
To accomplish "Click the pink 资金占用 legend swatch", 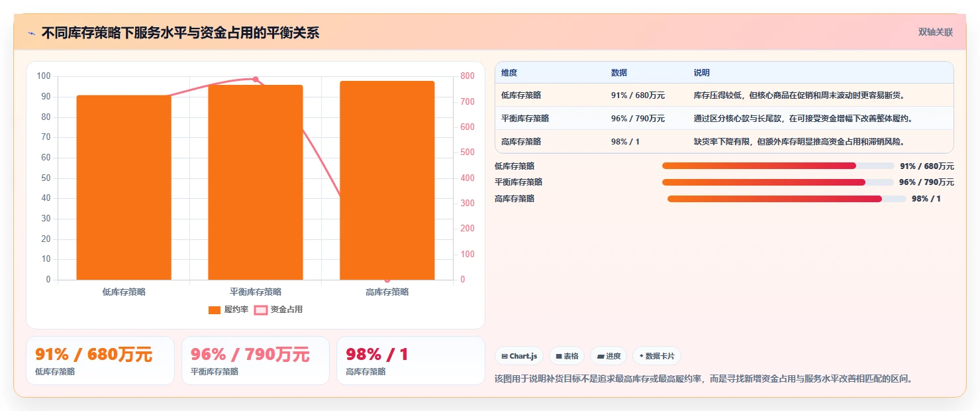I will tap(261, 310).
